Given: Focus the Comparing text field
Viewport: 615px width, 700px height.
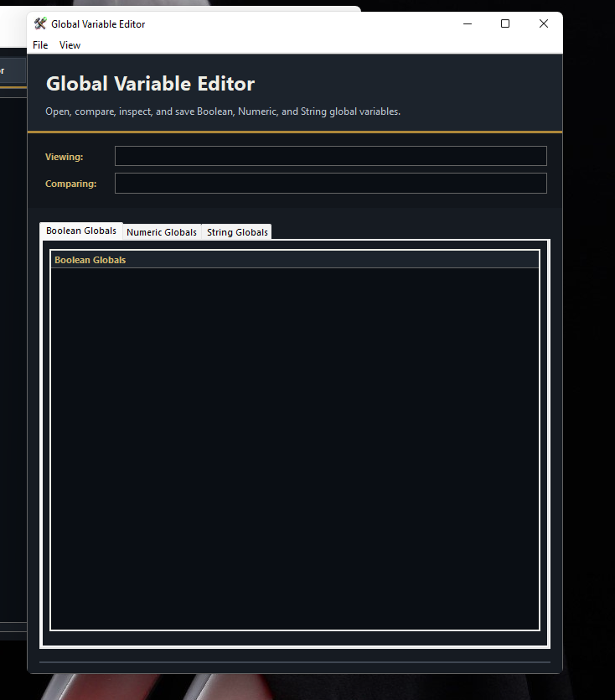Looking at the screenshot, I should tap(330, 183).
